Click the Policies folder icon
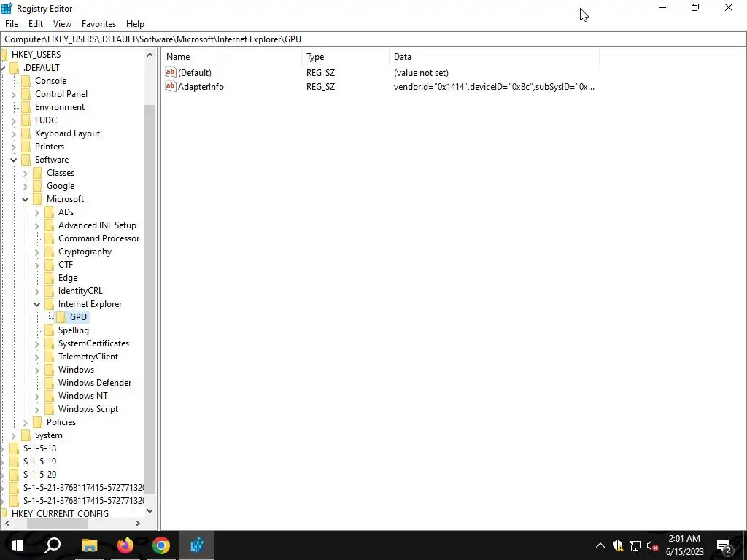The image size is (747, 560). [x=38, y=422]
